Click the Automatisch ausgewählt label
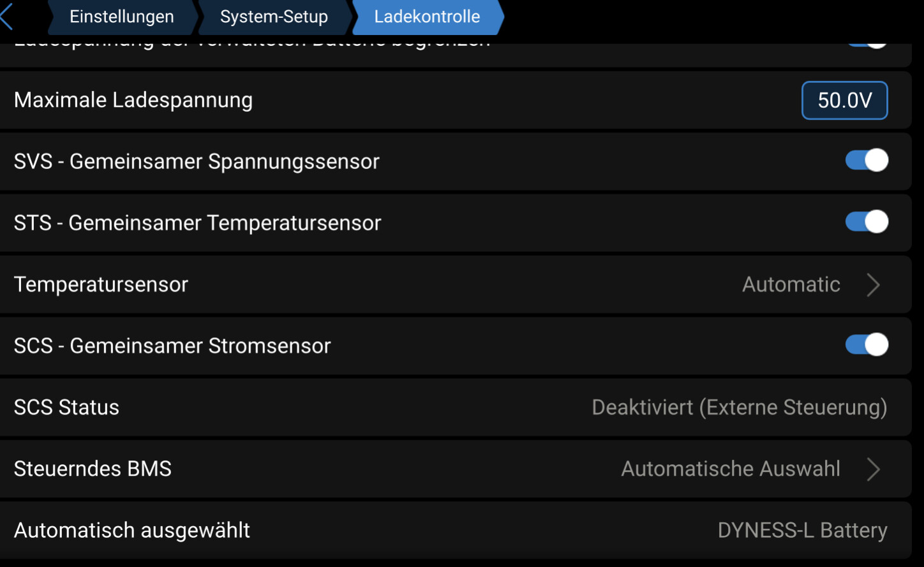The width and height of the screenshot is (924, 567). (132, 531)
